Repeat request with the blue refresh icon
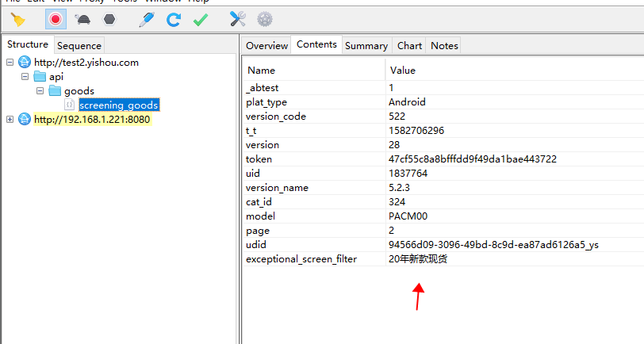644x344 pixels. coord(174,19)
